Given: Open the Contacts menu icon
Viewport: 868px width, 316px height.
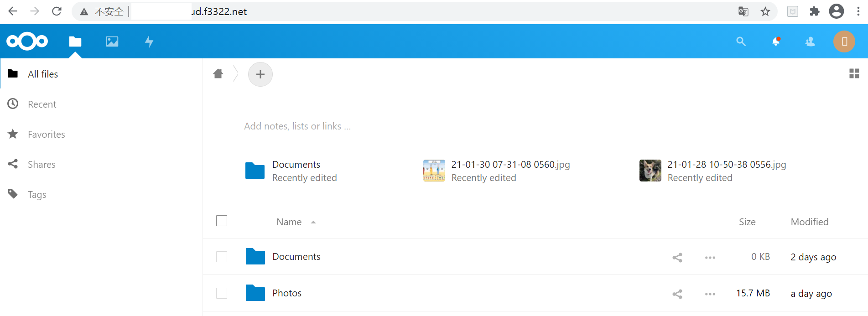Looking at the screenshot, I should 810,41.
